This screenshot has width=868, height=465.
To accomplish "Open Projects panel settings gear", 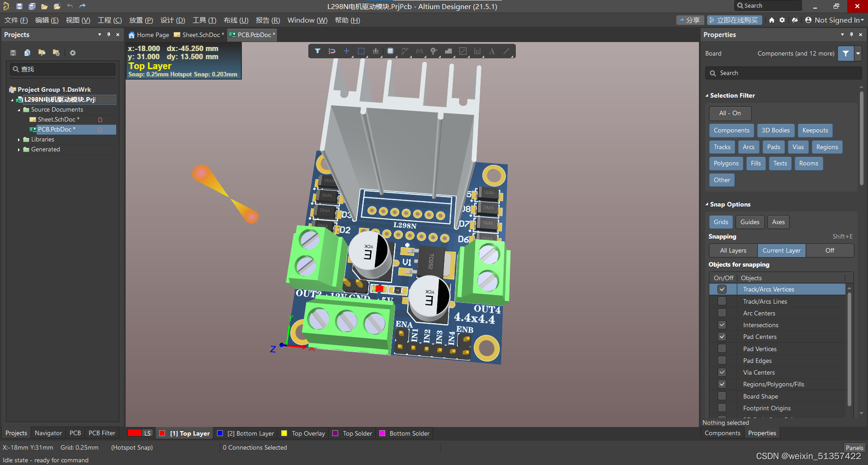I will pyautogui.click(x=73, y=53).
